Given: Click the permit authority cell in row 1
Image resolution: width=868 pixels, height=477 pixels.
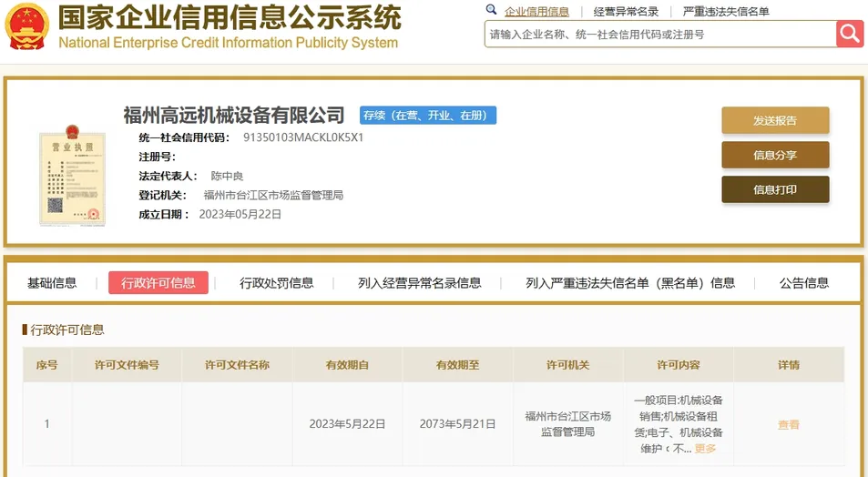Looking at the screenshot, I should coord(568,424).
